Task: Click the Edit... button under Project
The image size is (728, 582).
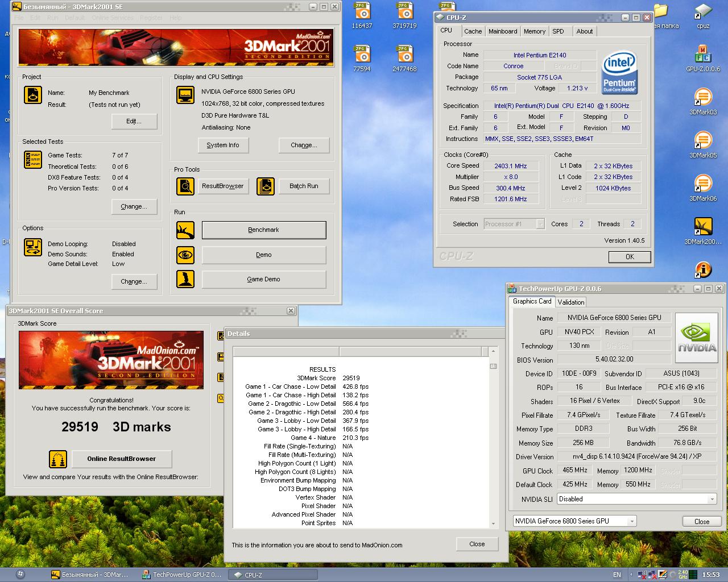Action: pos(134,121)
